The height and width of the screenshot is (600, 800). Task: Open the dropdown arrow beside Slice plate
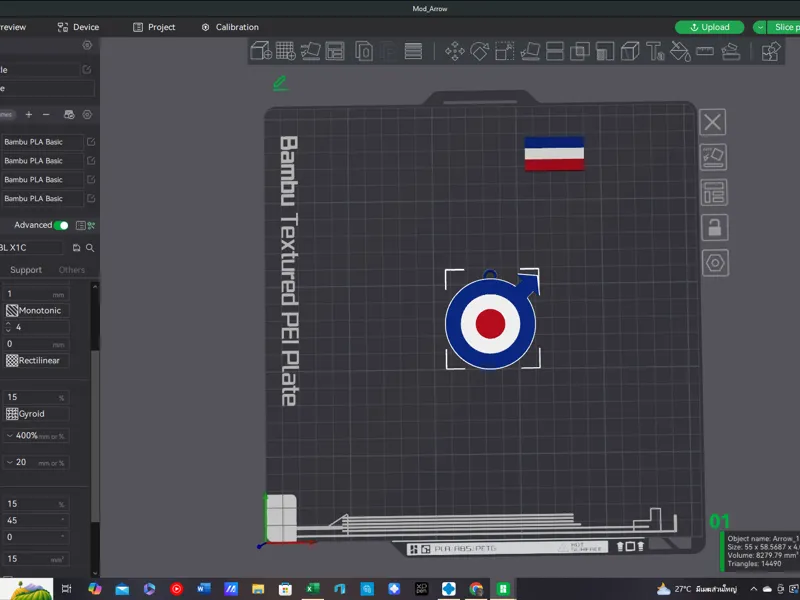coord(760,27)
